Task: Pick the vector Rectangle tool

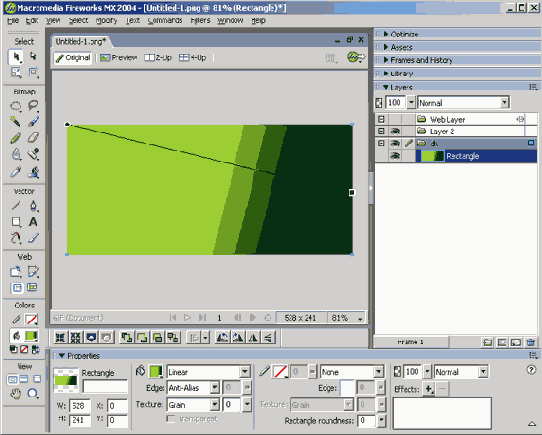Action: [16, 222]
